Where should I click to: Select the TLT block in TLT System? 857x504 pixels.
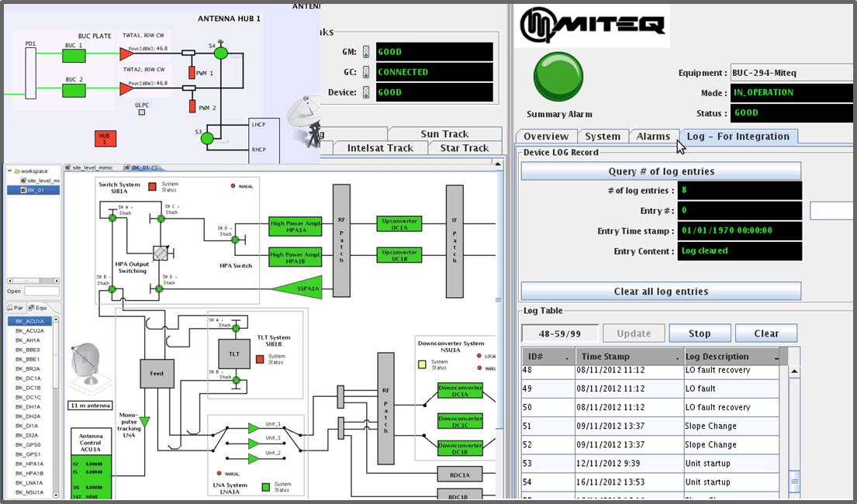pyautogui.click(x=234, y=354)
